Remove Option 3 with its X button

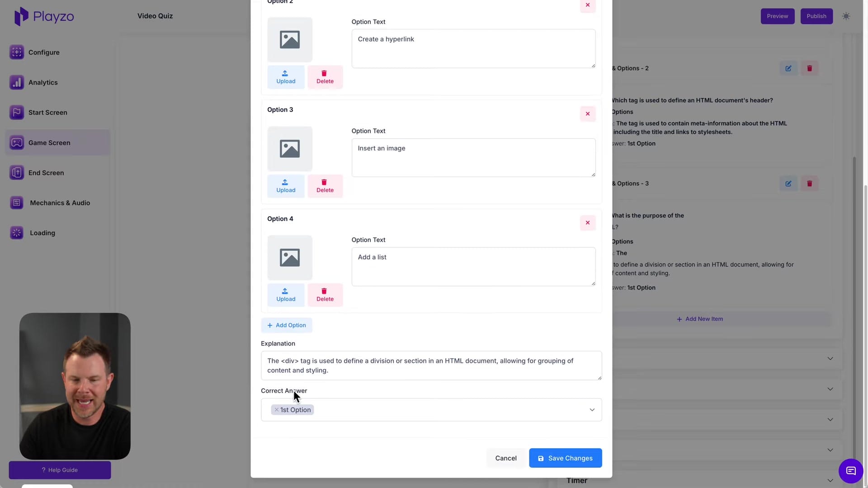[588, 114]
